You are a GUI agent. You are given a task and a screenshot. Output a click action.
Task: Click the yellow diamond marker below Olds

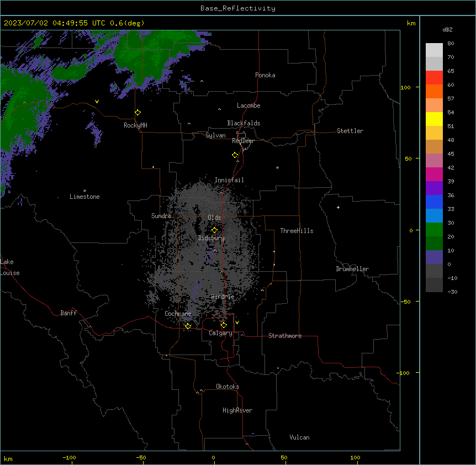(x=214, y=230)
